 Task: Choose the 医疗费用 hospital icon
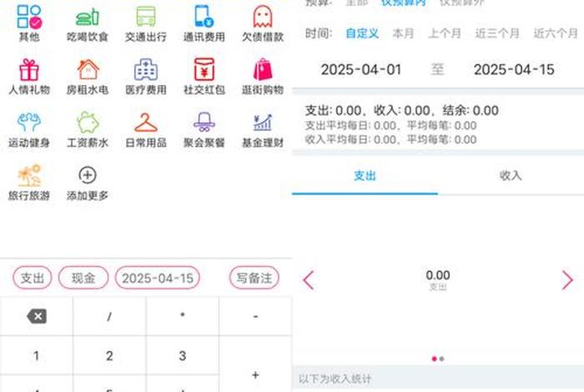146,69
